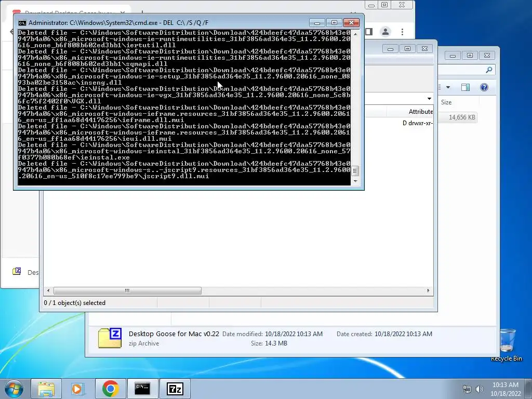Click the Desktop Goose zip archive icon

[110, 338]
